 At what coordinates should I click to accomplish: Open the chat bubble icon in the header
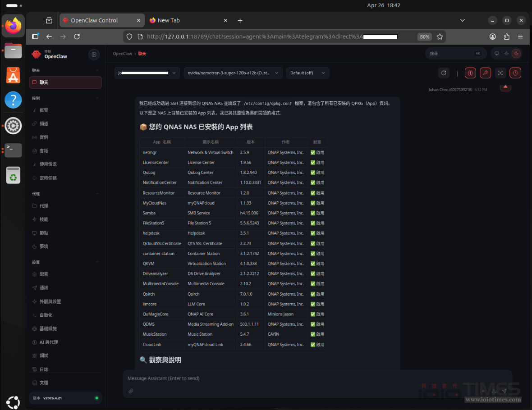click(497, 53)
